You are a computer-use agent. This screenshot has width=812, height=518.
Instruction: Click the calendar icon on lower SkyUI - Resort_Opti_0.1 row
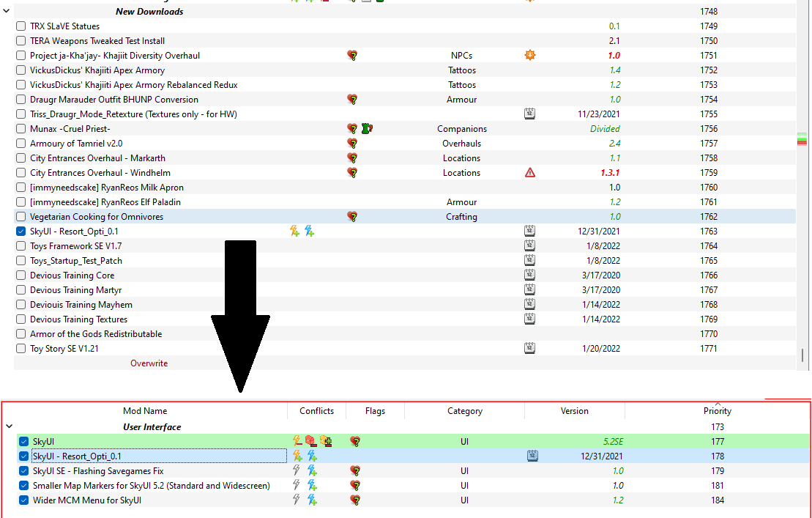click(x=532, y=456)
